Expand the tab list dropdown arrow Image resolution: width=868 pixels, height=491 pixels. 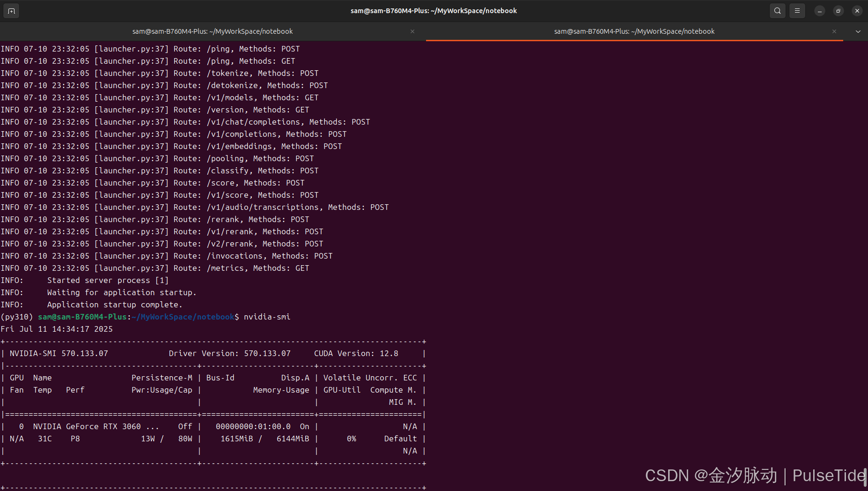858,31
